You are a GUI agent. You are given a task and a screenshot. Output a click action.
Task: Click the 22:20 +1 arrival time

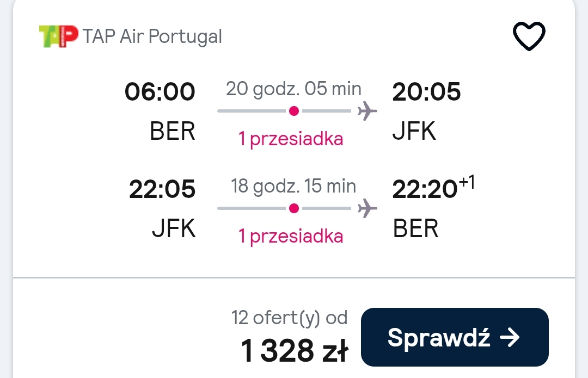pos(433,187)
